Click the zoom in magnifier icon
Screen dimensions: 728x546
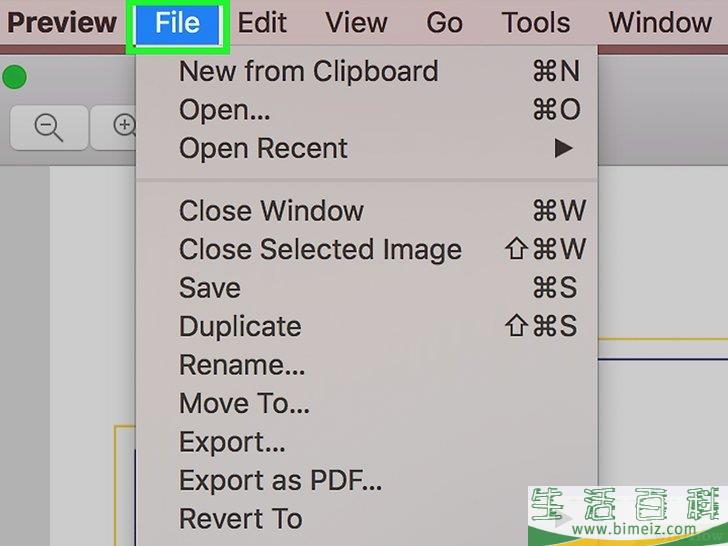coord(124,126)
